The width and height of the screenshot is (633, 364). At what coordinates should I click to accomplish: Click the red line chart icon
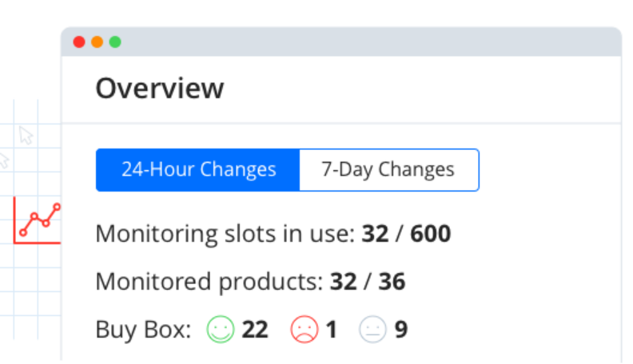pos(38,220)
